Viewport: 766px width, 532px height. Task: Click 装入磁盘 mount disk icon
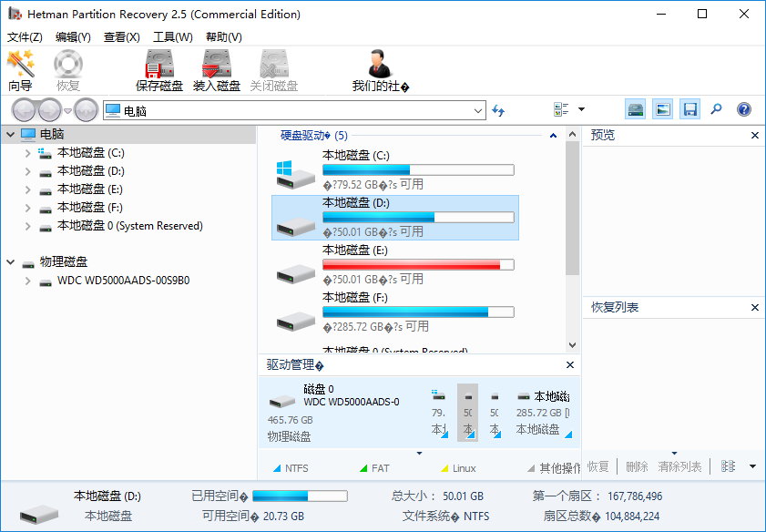pos(217,71)
